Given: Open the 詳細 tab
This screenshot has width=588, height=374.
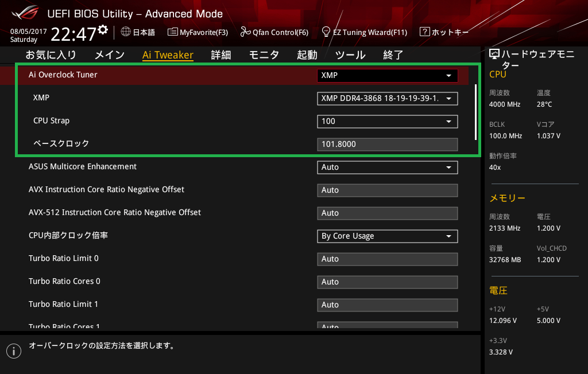Looking at the screenshot, I should click(221, 55).
